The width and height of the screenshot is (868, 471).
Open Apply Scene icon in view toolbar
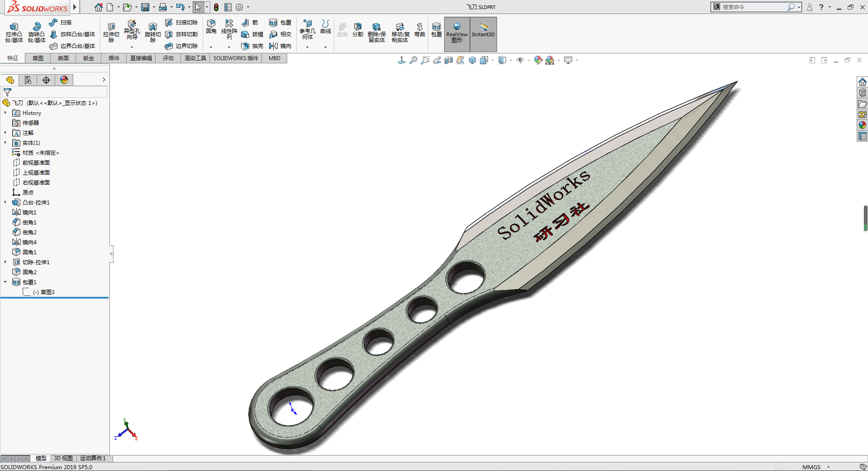pos(550,60)
